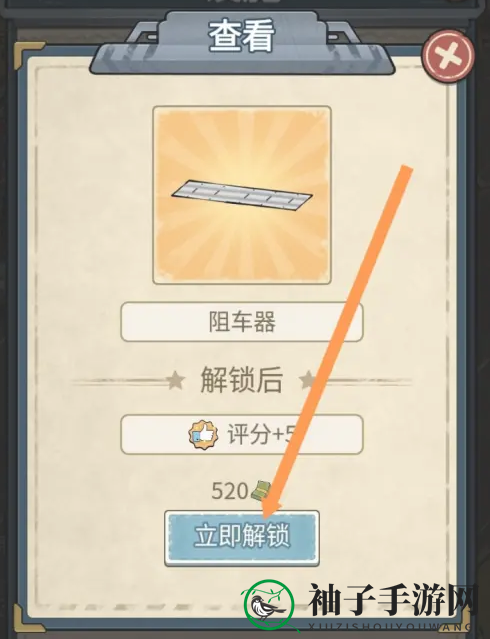Open the 袖子手游网 watermark text
Screen dimensions: 490x639
[393, 600]
